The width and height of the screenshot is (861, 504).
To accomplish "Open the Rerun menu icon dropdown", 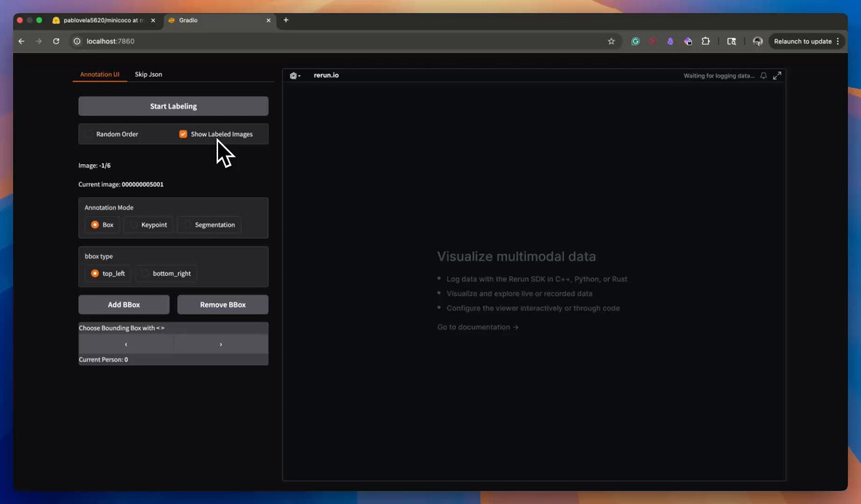I will [x=295, y=75].
